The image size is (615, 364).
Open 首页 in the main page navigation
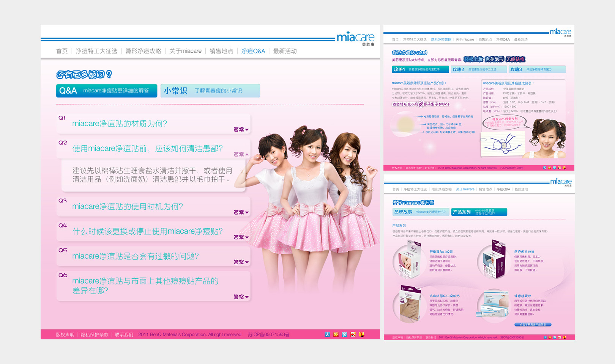pos(62,51)
